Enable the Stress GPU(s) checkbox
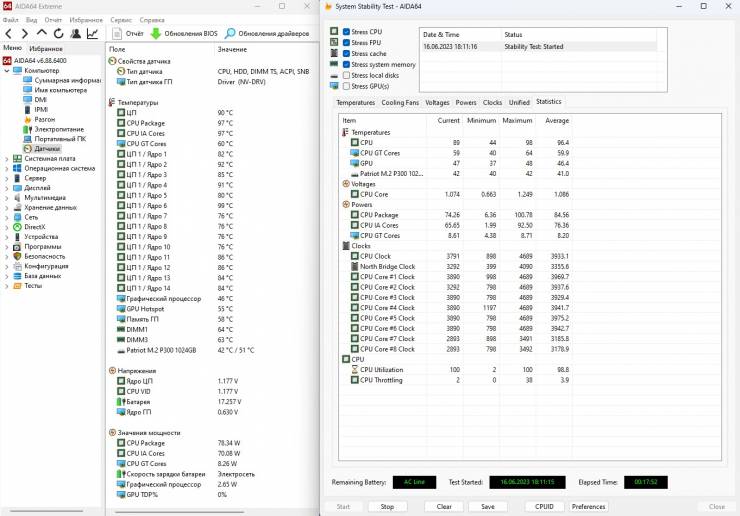Screen dimensions: 740x516 (346, 86)
